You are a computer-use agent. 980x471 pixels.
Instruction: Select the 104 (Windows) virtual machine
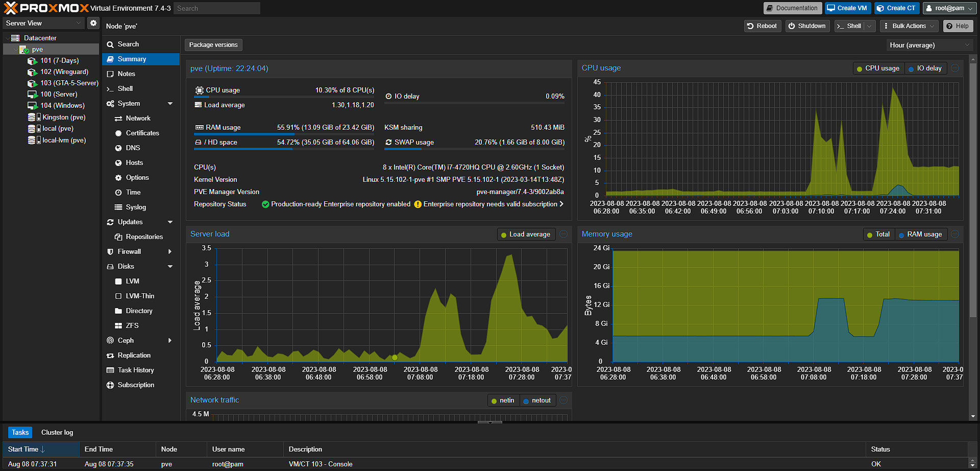pos(62,106)
